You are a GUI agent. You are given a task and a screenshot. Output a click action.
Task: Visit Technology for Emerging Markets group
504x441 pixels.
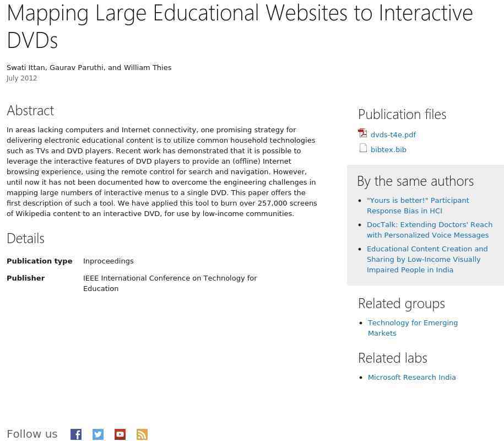click(x=413, y=328)
